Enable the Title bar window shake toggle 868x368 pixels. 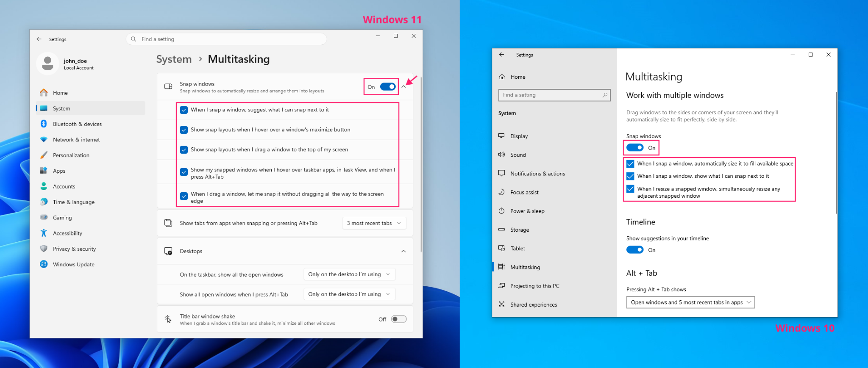[x=399, y=319]
